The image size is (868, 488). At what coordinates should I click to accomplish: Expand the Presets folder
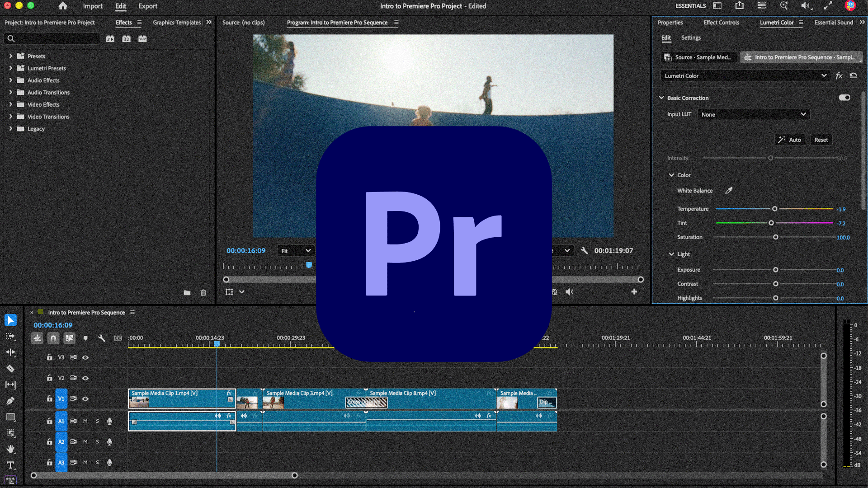10,56
